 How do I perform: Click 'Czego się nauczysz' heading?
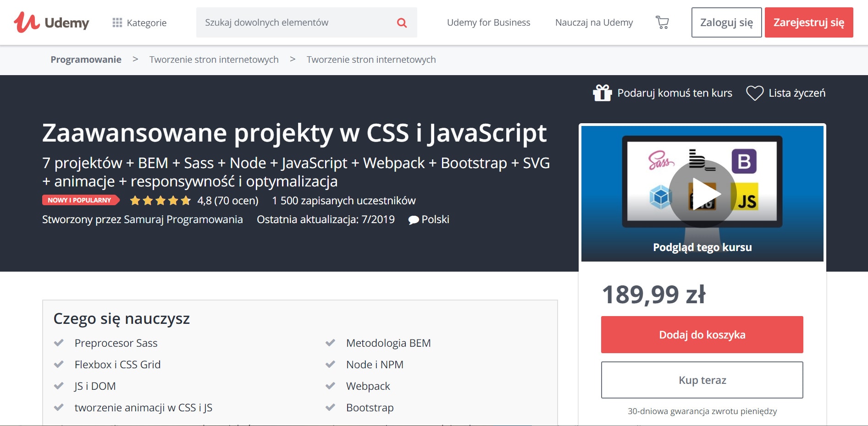click(122, 318)
